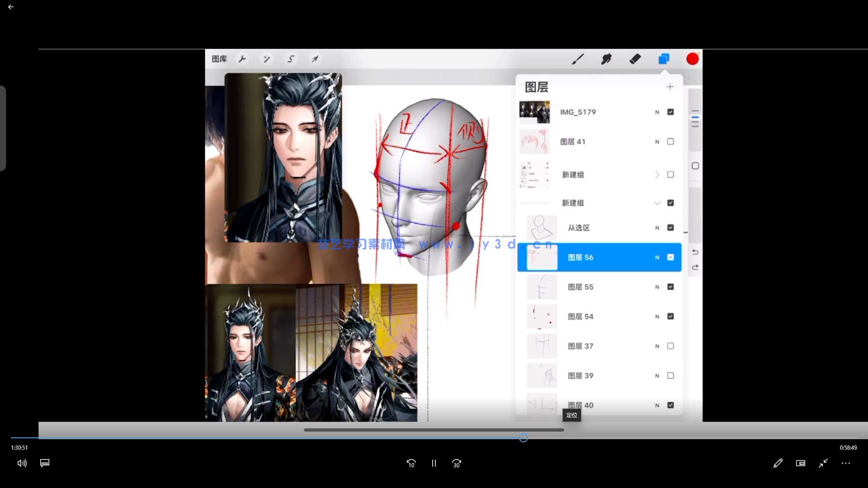
Task: Add new layer with plus icon
Action: click(x=670, y=87)
